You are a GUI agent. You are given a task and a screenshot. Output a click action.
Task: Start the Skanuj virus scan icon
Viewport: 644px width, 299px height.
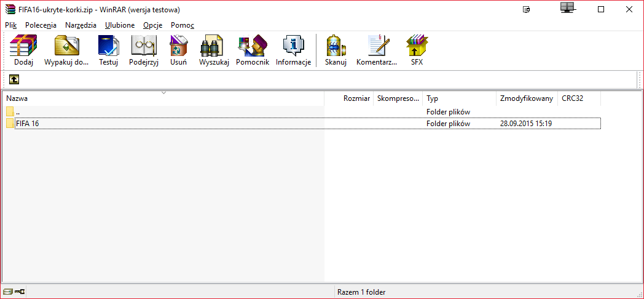pos(336,50)
